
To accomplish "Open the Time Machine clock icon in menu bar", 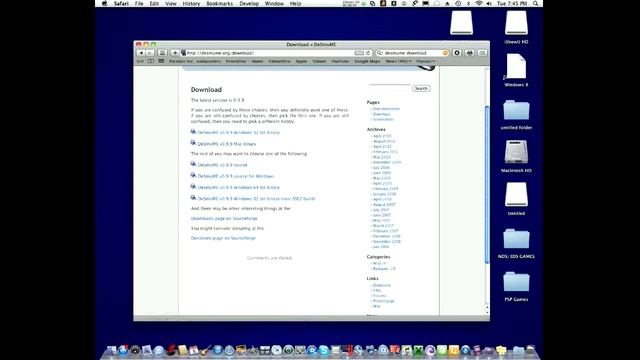I will point(458,3).
